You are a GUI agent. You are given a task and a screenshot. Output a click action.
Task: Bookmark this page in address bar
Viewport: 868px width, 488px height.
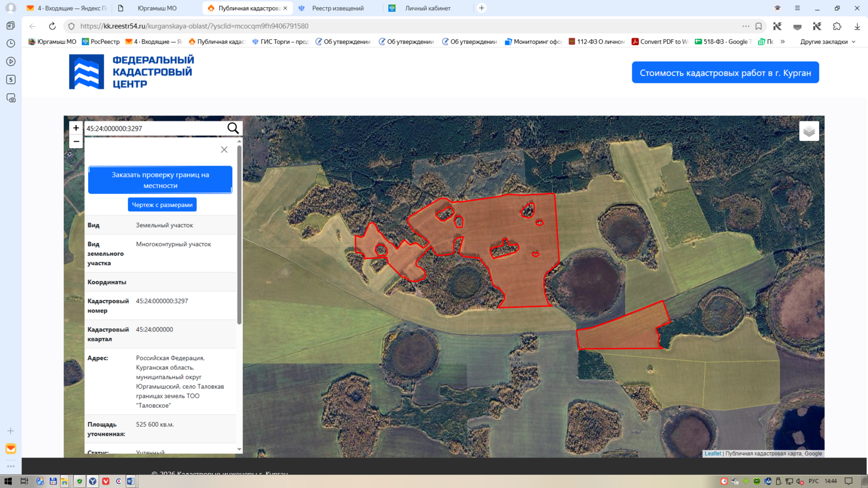pos(758,26)
